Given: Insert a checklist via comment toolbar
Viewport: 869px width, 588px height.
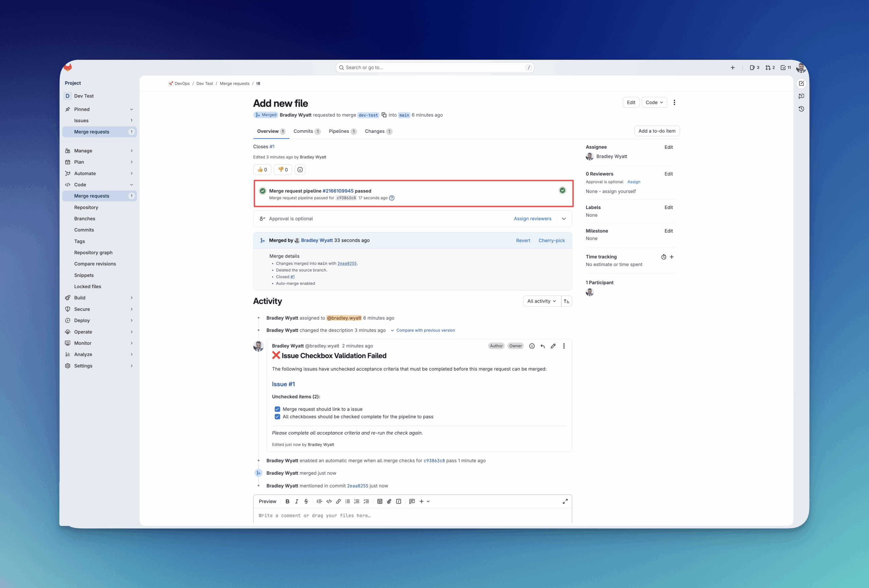Looking at the screenshot, I should pos(366,501).
